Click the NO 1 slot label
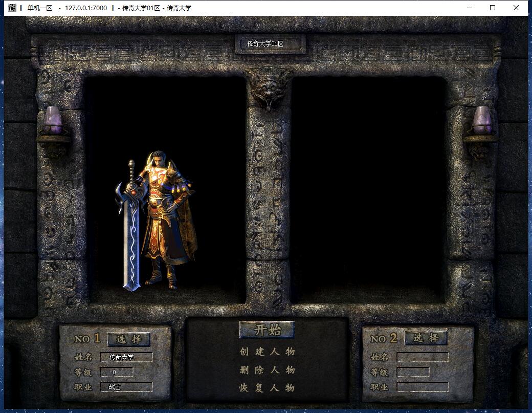The width and height of the screenshot is (532, 413). coord(87,338)
